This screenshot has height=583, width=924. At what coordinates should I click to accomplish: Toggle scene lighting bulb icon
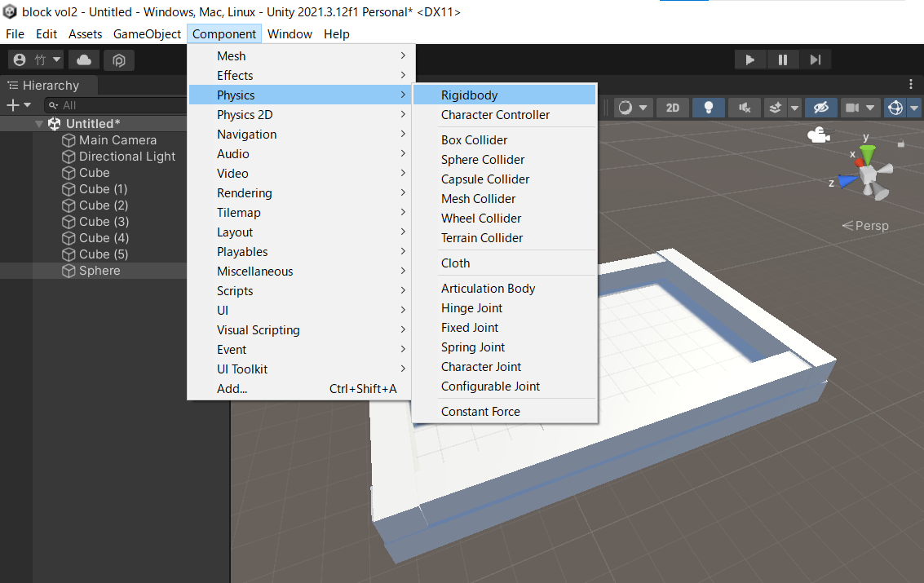point(709,108)
